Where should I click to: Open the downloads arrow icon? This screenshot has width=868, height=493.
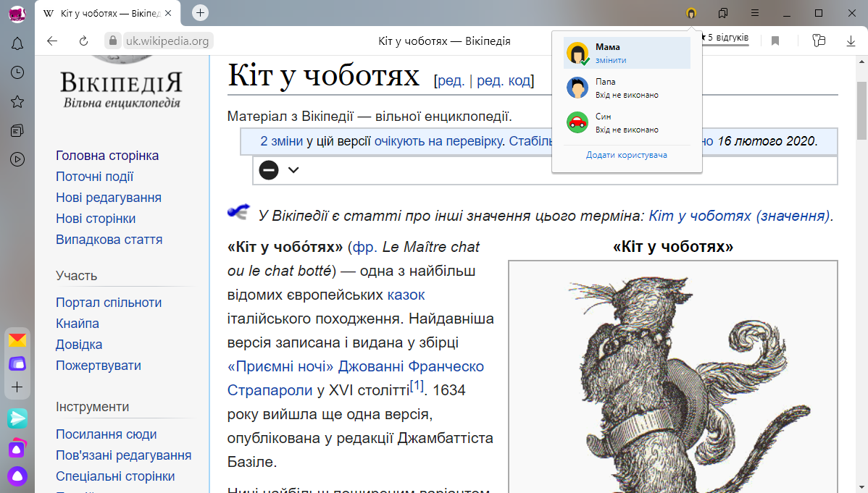click(x=851, y=41)
